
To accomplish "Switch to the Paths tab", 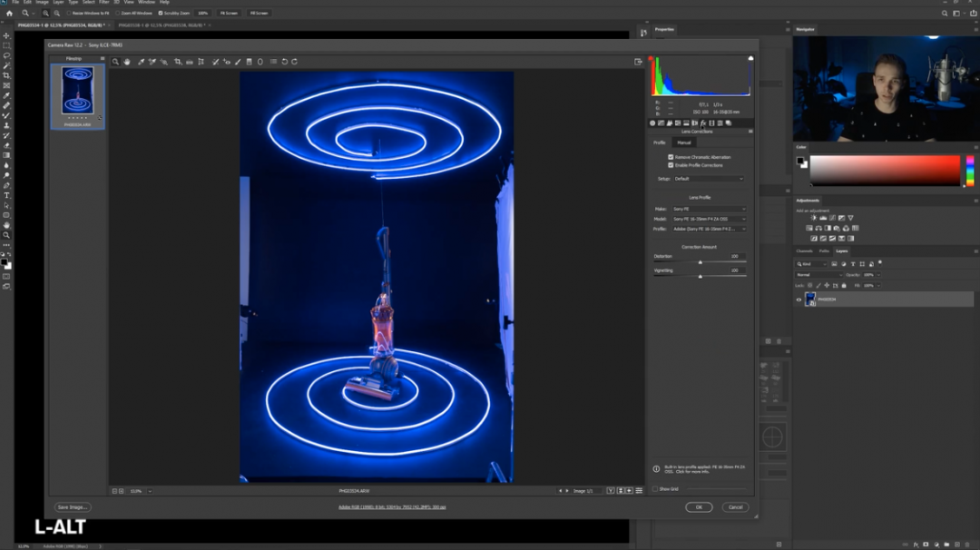I will tap(824, 251).
